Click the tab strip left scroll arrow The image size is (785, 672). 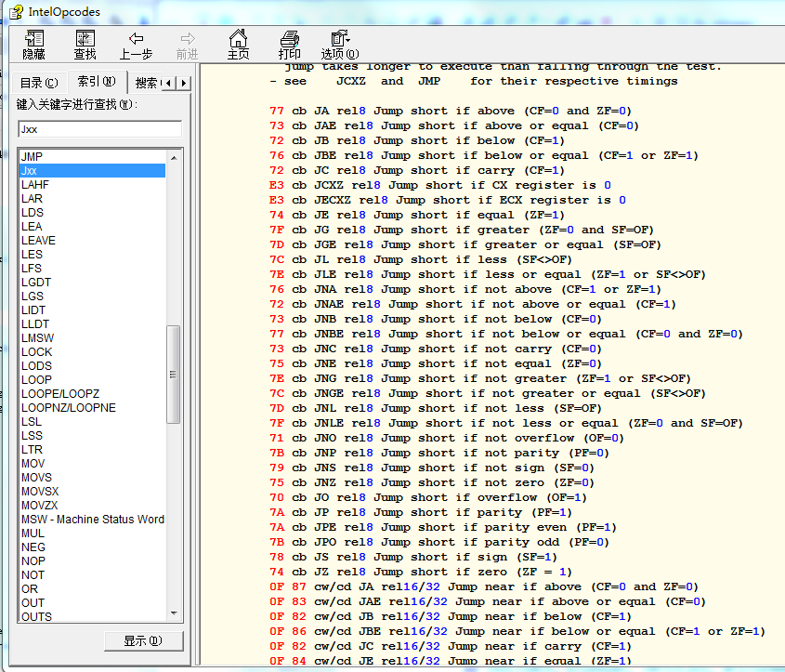pos(169,83)
